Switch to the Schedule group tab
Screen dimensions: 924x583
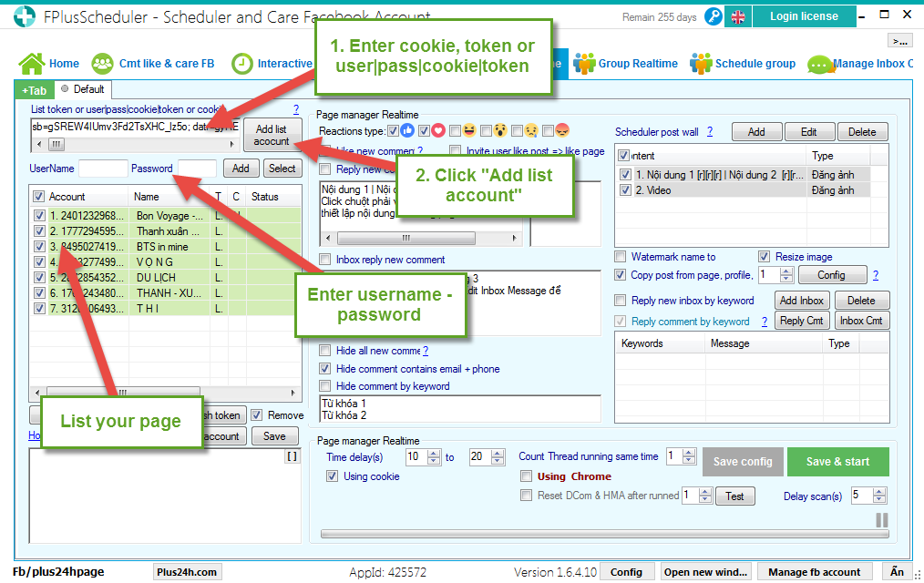click(743, 64)
